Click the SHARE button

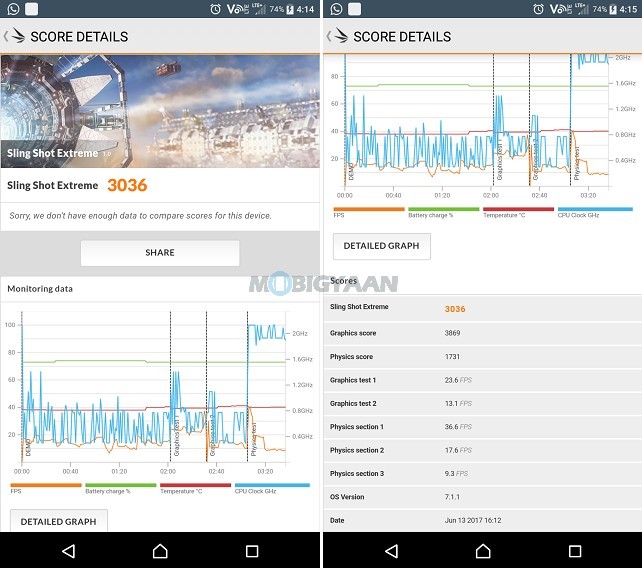[160, 253]
